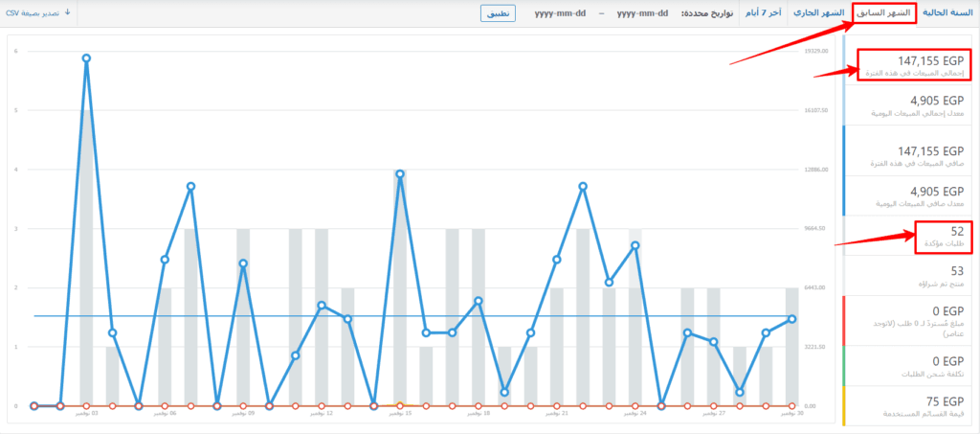
Task: Click the CSV export download arrow icon
Action: 68,12
